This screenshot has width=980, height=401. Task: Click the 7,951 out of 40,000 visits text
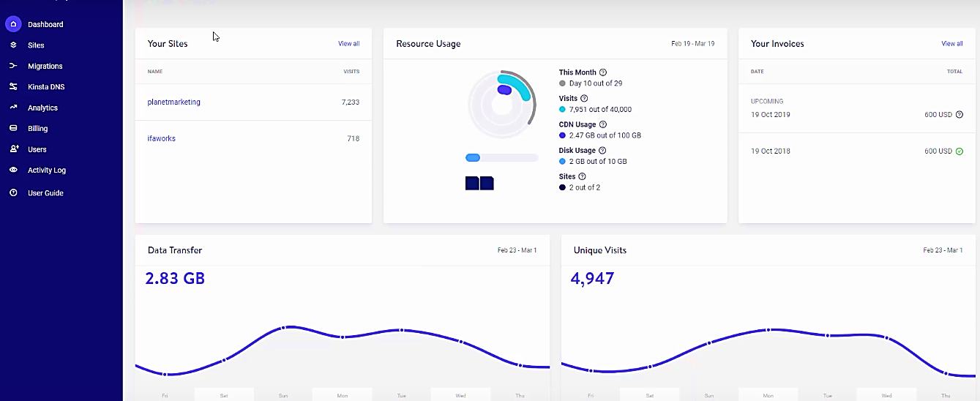(x=600, y=110)
